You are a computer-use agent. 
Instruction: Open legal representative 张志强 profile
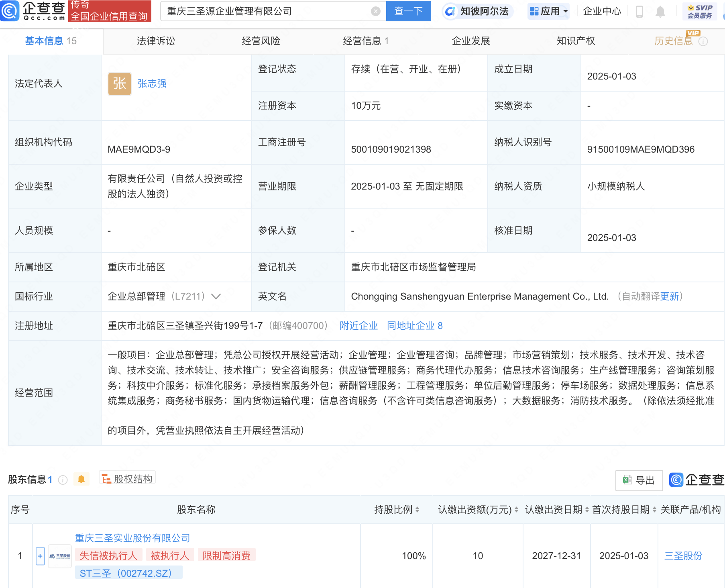point(152,84)
